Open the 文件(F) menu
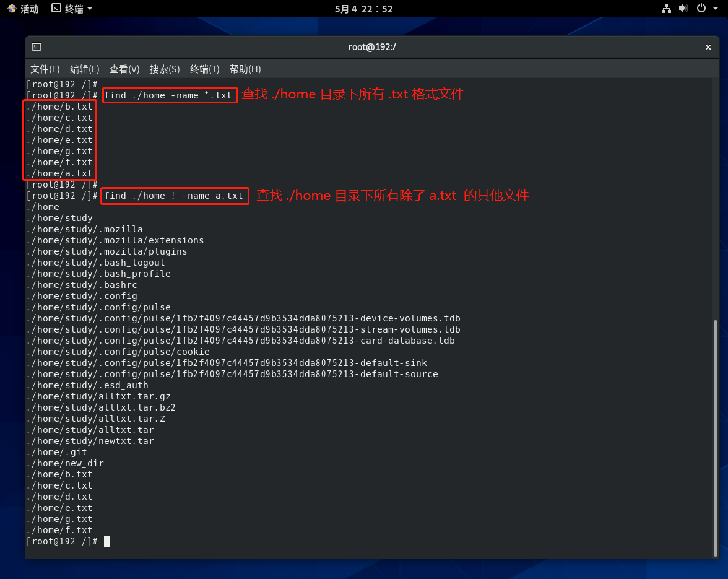The image size is (728, 579). pos(45,69)
